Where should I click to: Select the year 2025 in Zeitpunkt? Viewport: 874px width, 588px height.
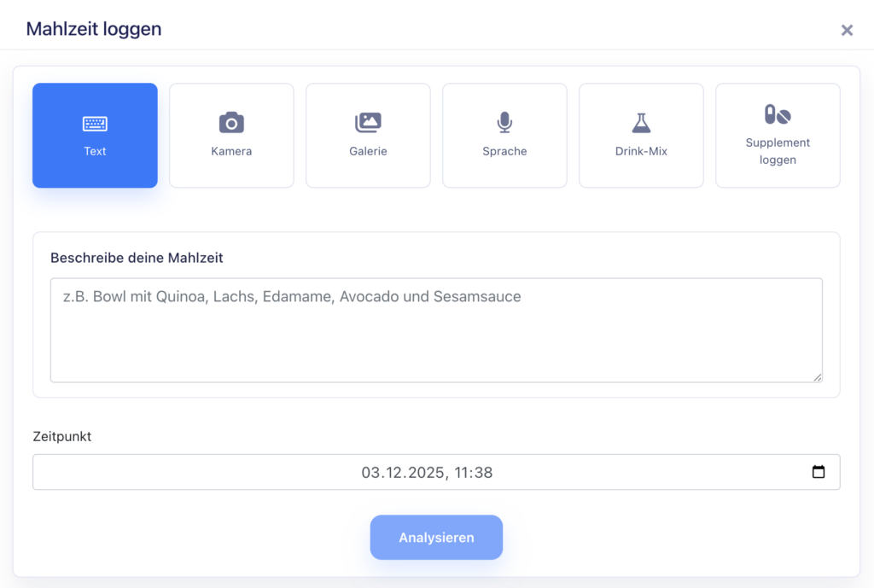(426, 473)
